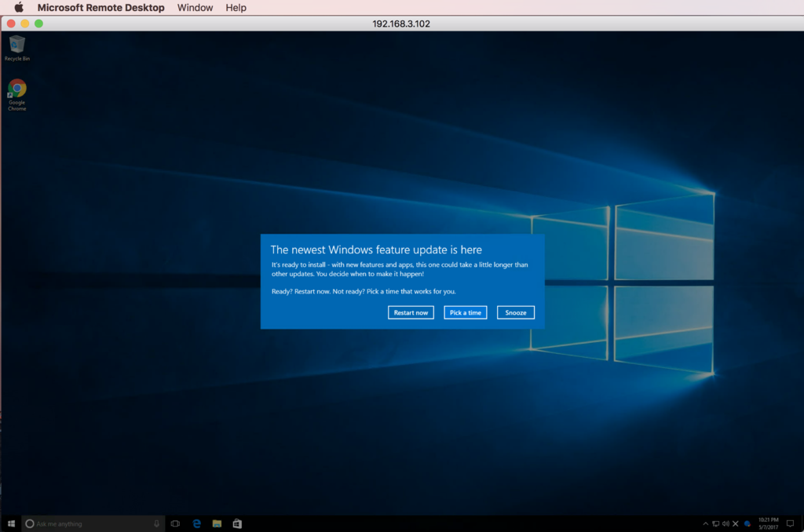Open the Recycle Bin desktop icon
Screen dimensions: 804x532
[17, 48]
